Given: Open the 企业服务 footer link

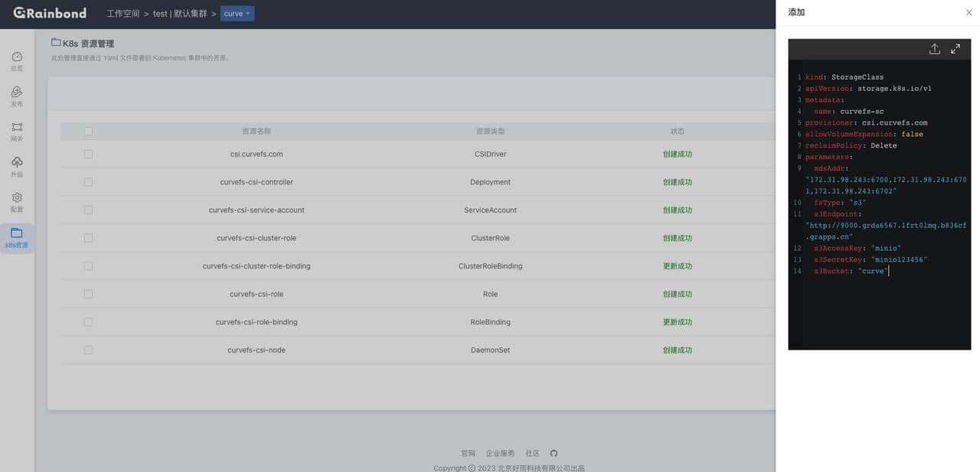Looking at the screenshot, I should tap(500, 453).
